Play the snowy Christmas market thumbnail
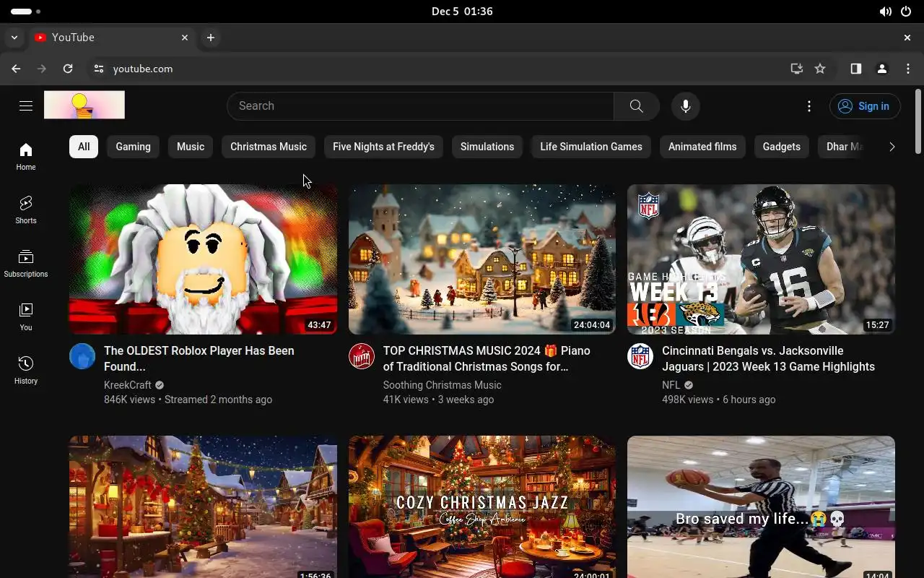924x578 pixels. tap(203, 506)
